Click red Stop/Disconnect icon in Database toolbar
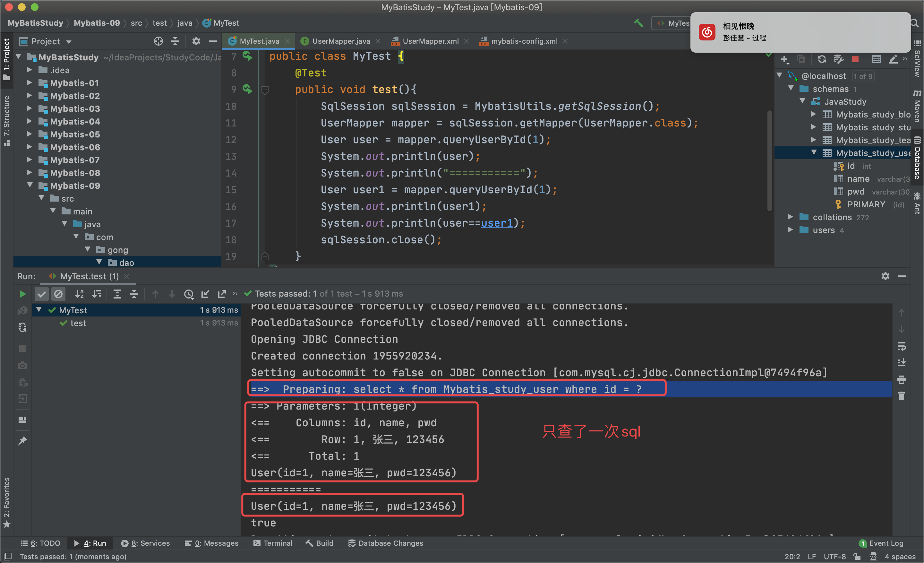Viewport: 924px width, 563px height. point(855,59)
